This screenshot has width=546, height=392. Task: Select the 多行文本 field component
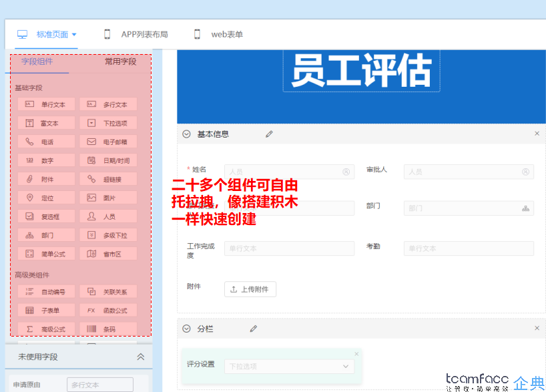coord(108,104)
